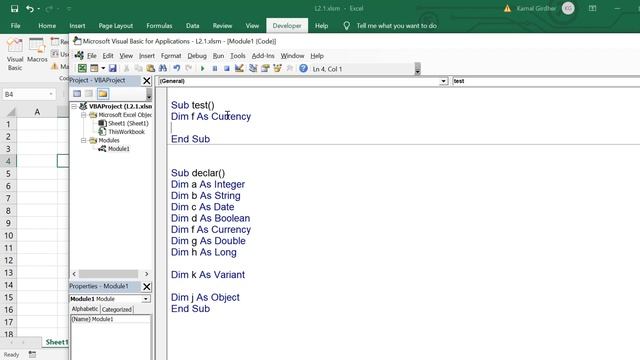
Task: Open the VBA toolbar options arrow
Action: pyautogui.click(x=418, y=69)
